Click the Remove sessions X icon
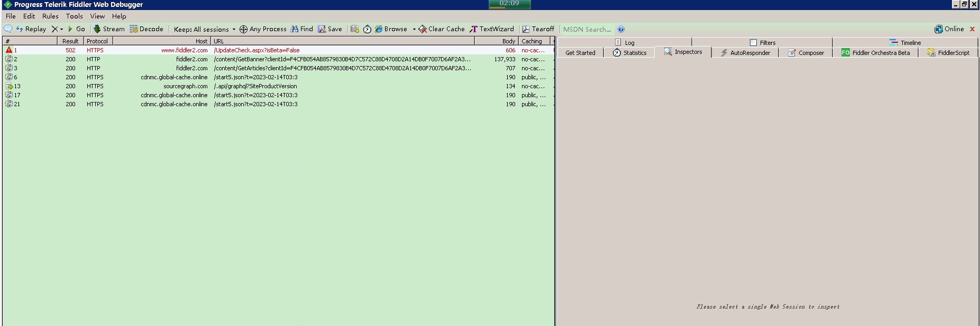The image size is (980, 326). click(54, 29)
